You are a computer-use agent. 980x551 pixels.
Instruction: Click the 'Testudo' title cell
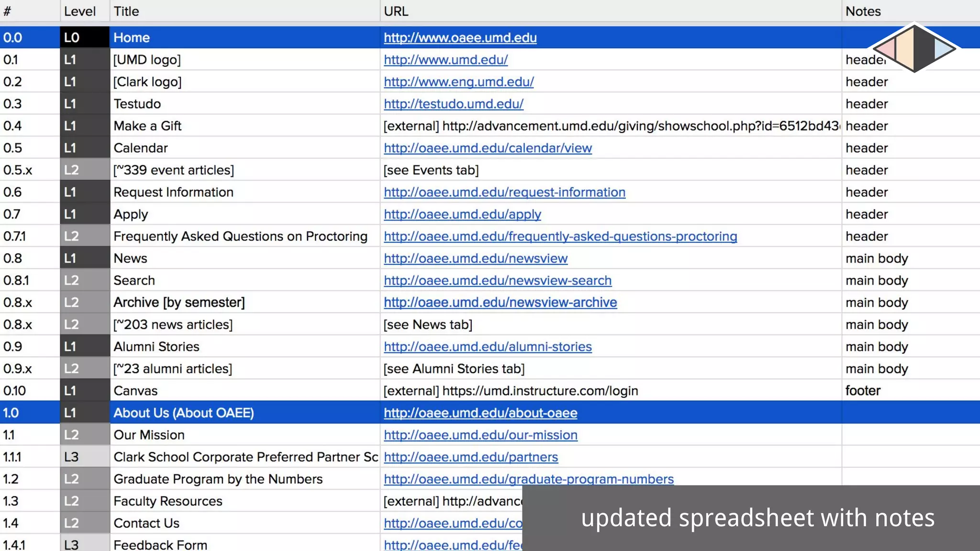[x=245, y=104]
